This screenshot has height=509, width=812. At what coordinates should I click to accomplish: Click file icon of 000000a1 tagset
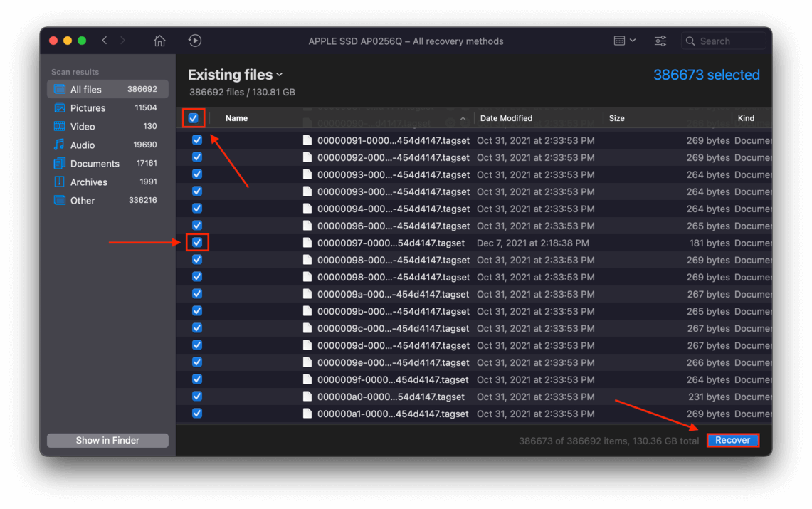pyautogui.click(x=307, y=413)
